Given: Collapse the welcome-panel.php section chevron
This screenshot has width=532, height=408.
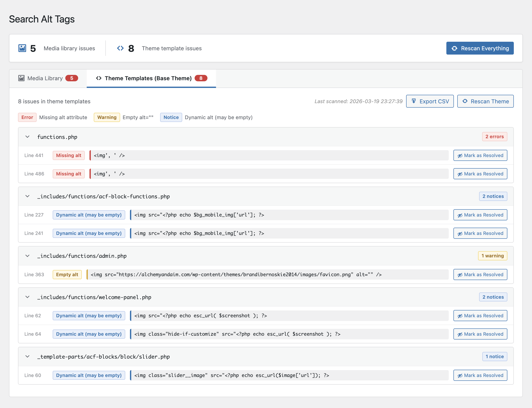Looking at the screenshot, I should [27, 297].
